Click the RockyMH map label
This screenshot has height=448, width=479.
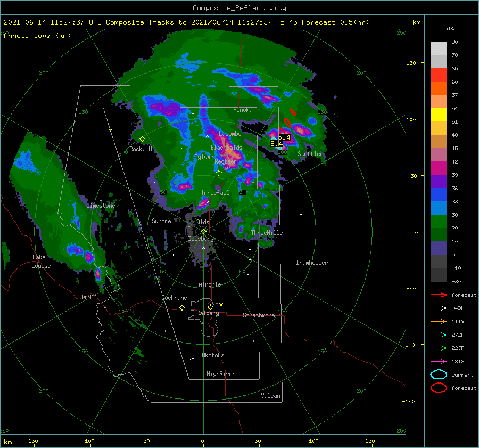[141, 149]
